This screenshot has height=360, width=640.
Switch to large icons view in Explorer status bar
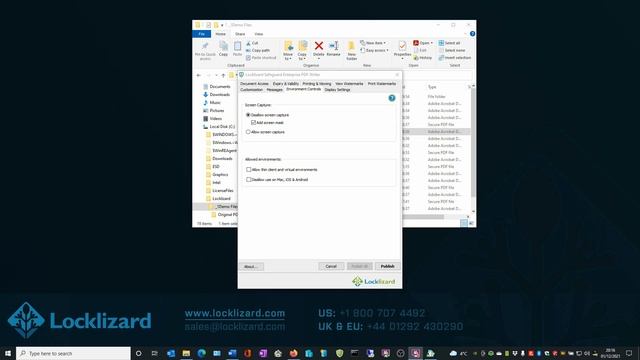click(x=471, y=223)
